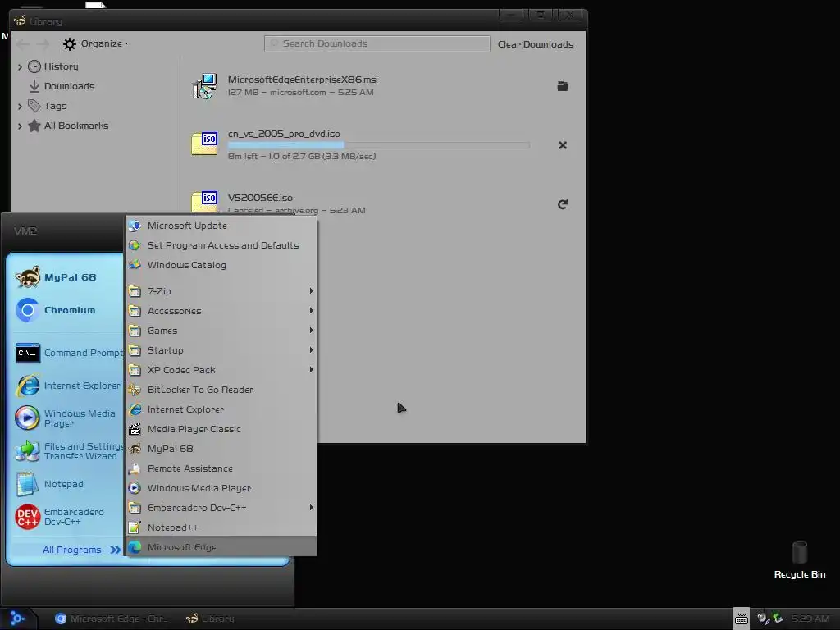The width and height of the screenshot is (840, 630).
Task: Launch Microsoft Edge from programs menu
Action: (221, 547)
